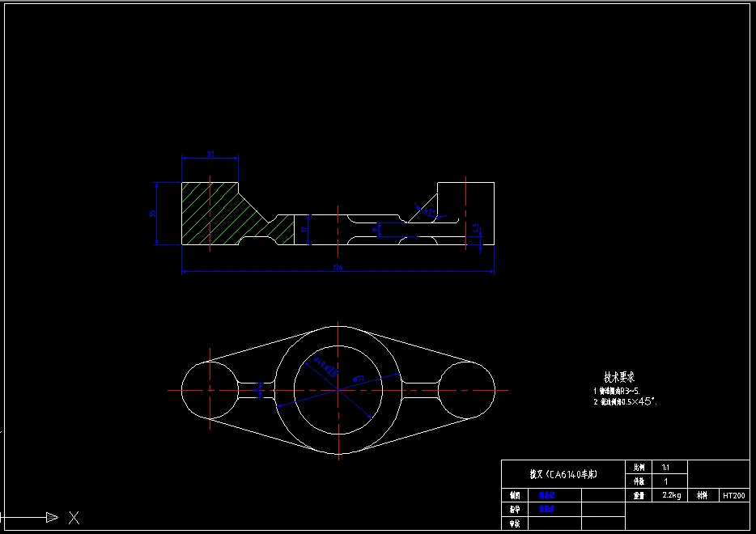The width and height of the screenshot is (756, 534).
Task: Click the 2.2kg weight value
Action: pos(672,495)
